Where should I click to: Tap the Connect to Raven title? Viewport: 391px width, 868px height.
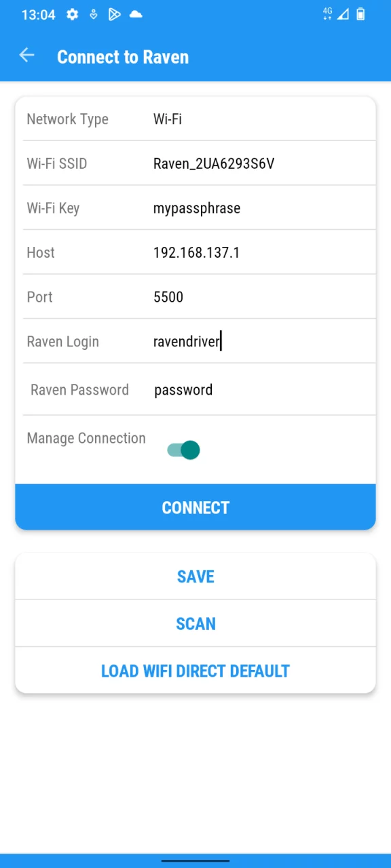click(x=123, y=57)
